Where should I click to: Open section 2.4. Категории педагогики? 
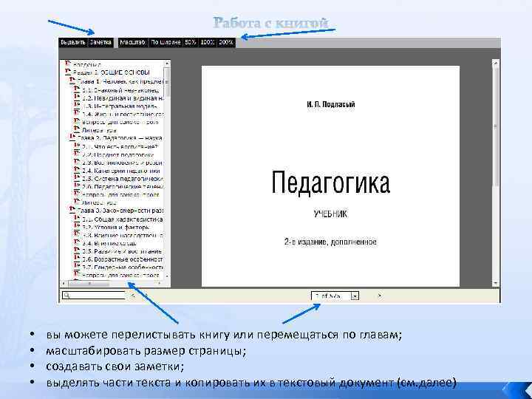(x=121, y=171)
